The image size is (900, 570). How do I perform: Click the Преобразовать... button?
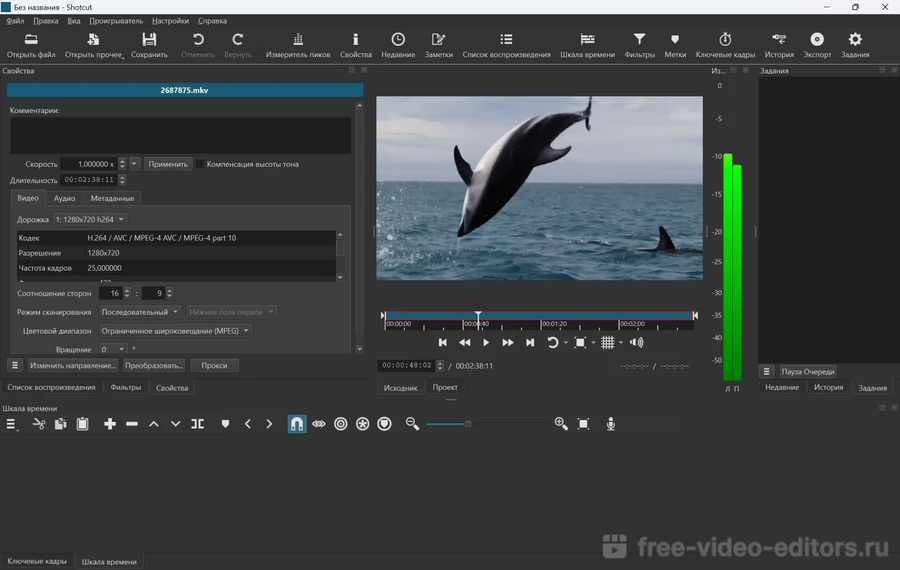154,366
